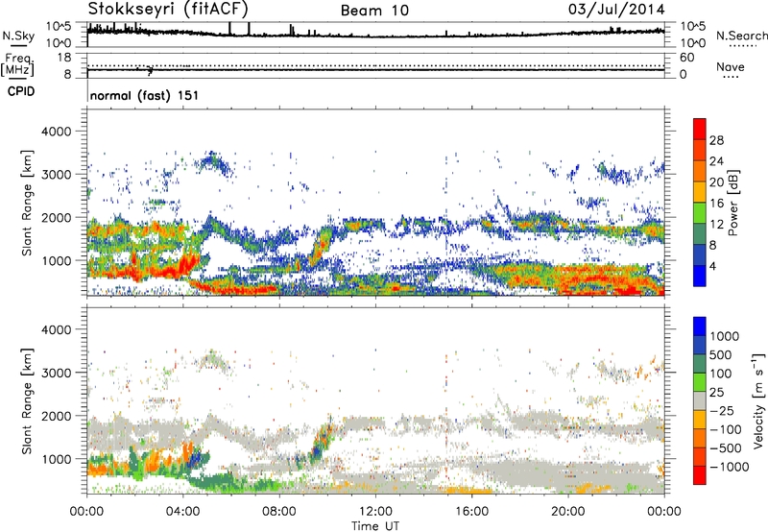Screen dimensions: 768x532
Task: Click the Nave legend label
Action: tap(731, 66)
